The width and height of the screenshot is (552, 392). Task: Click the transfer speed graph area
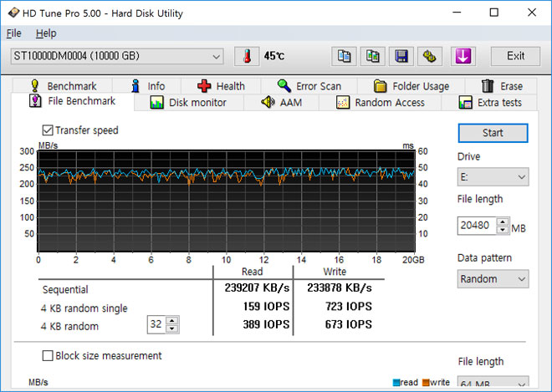[227, 201]
